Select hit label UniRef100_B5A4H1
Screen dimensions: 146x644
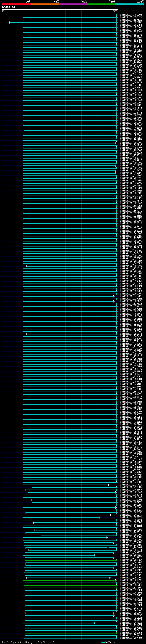[131, 543]
